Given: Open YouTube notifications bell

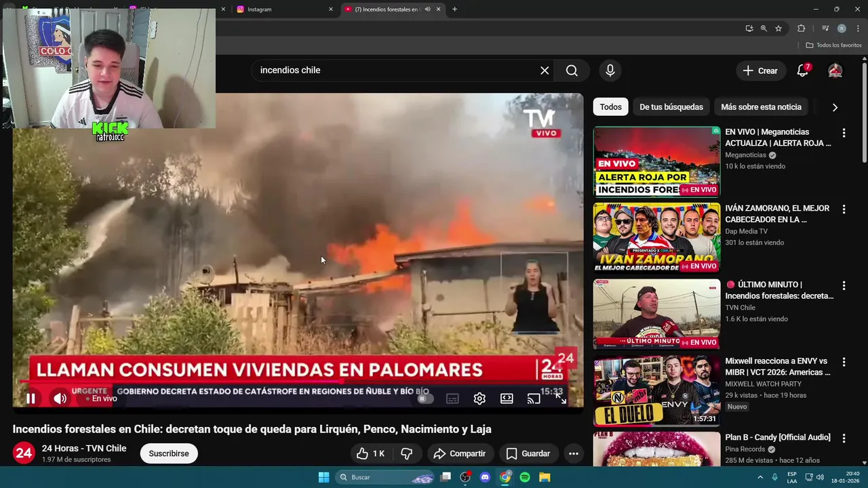Looking at the screenshot, I should (x=803, y=70).
